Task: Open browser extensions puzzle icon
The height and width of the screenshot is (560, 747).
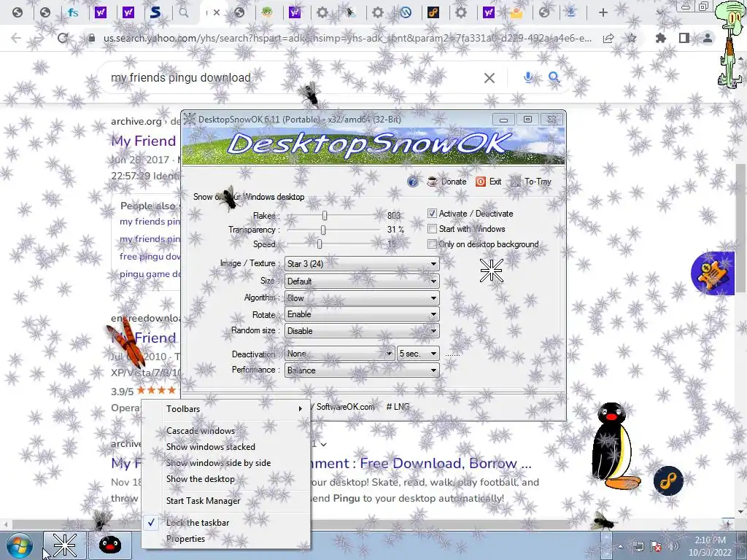Action: [661, 38]
